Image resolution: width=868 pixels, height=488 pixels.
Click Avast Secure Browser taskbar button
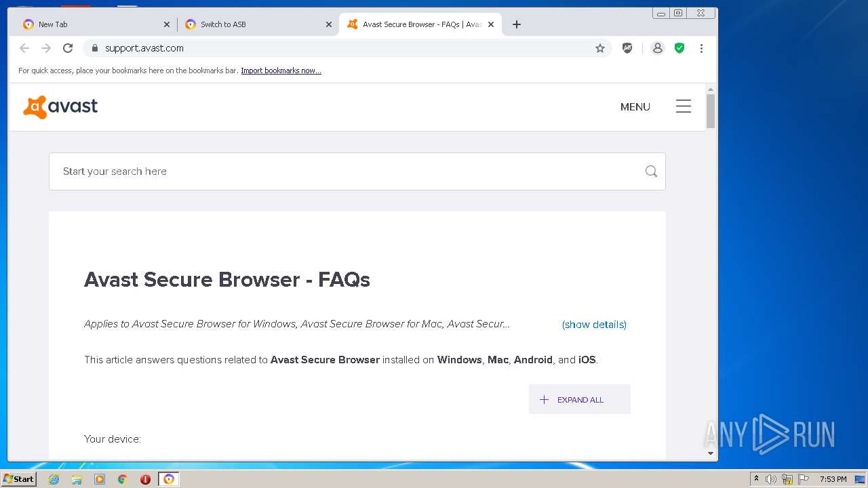point(169,479)
